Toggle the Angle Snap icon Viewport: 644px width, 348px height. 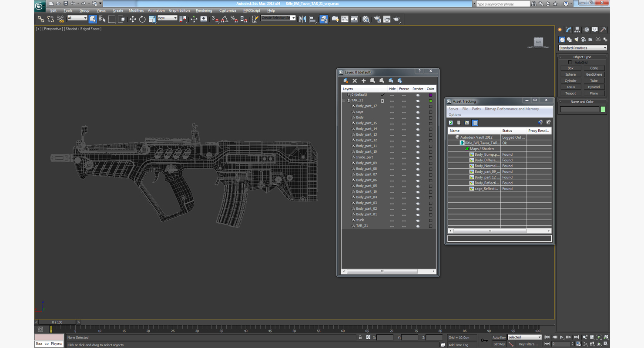coord(225,19)
